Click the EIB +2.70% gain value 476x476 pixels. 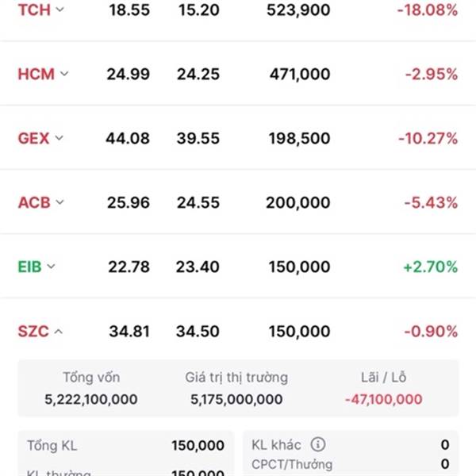pyautogui.click(x=430, y=267)
